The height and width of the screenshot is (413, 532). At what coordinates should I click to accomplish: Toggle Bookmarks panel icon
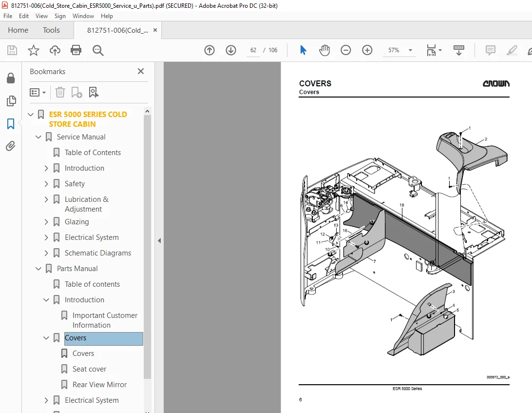pos(11,124)
